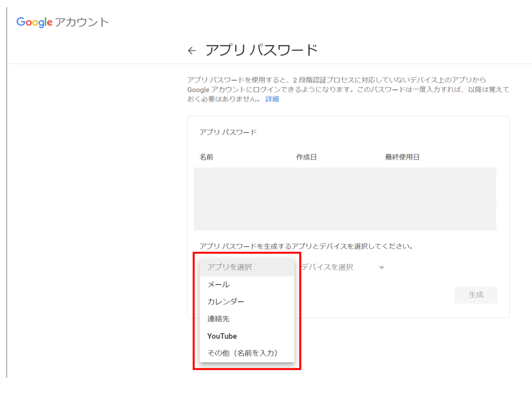The height and width of the screenshot is (400, 532).
Task: Click the アプリを選択 dropdown header
Action: [230, 267]
